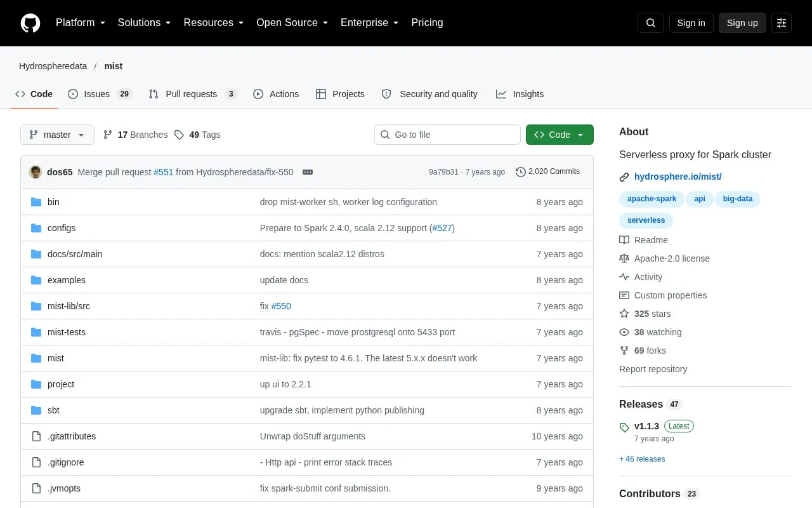
Task: Expand the Enterprise menu
Action: click(370, 23)
